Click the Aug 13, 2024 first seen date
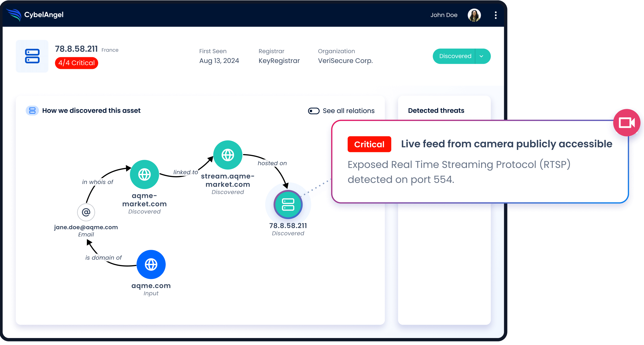The width and height of the screenshot is (644, 345). pyautogui.click(x=219, y=61)
